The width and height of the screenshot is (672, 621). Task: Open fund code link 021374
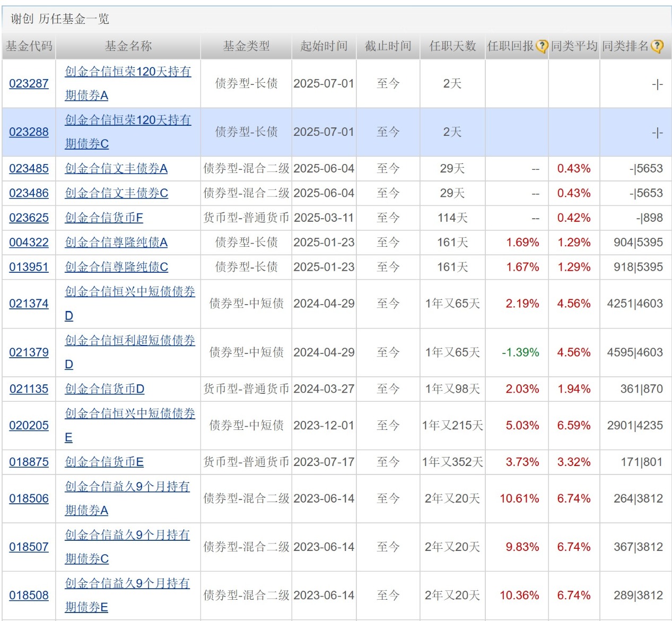tap(29, 304)
